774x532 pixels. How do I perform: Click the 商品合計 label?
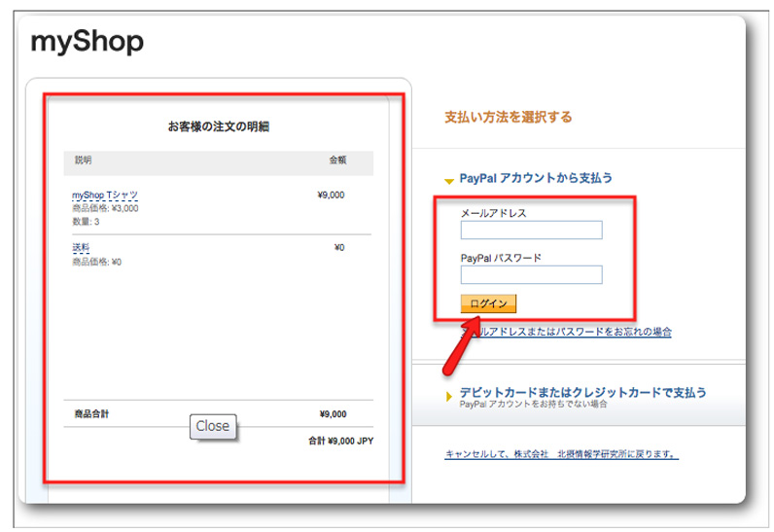(91, 414)
